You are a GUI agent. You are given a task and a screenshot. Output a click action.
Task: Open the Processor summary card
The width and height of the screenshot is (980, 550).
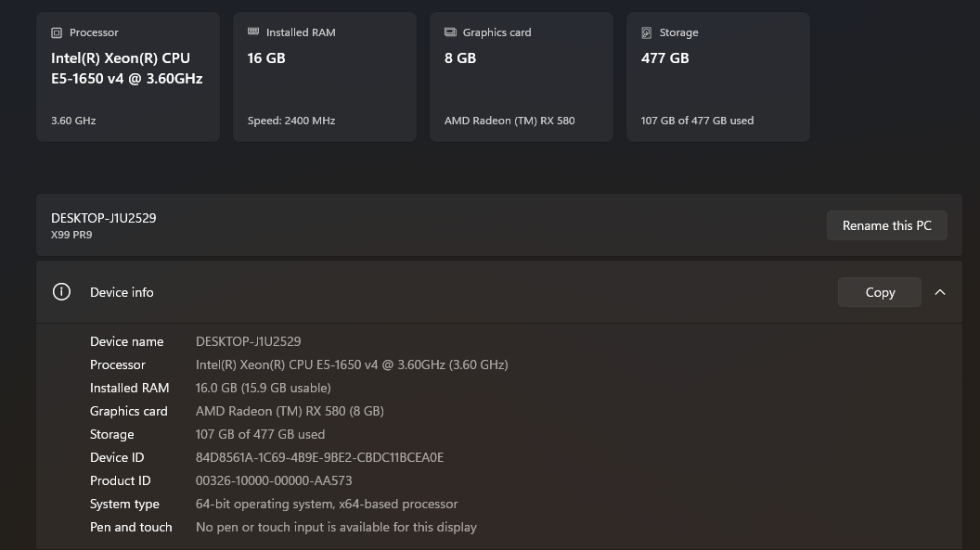[x=128, y=77]
